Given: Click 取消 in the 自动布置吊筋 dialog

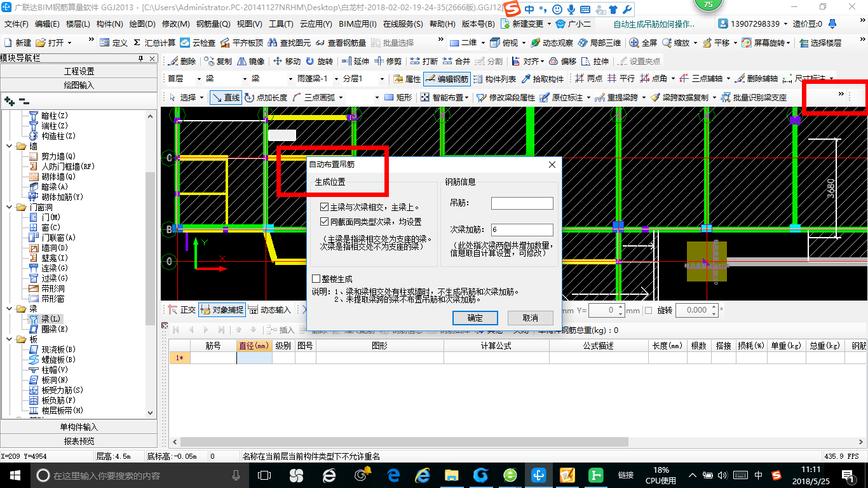Looking at the screenshot, I should coord(530,318).
